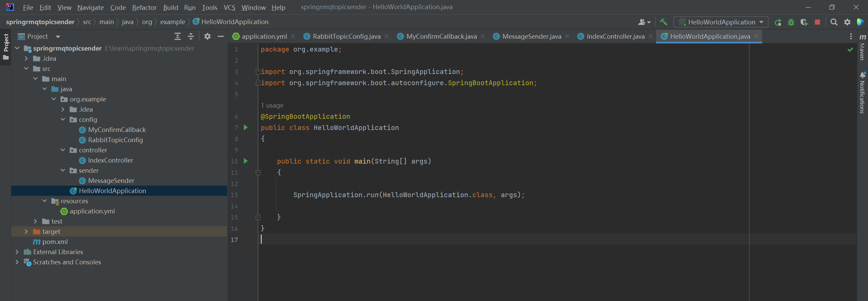Rerun HelloWorldApplication with the green rerun icon

point(778,22)
